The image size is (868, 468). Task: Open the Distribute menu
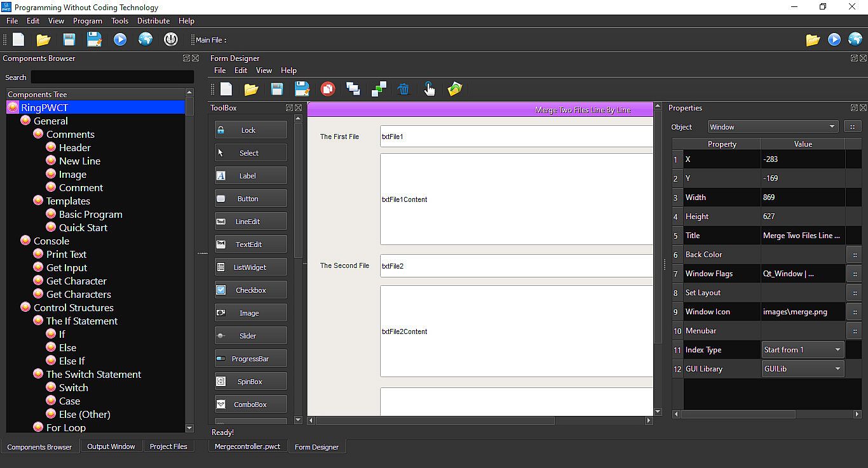click(153, 21)
